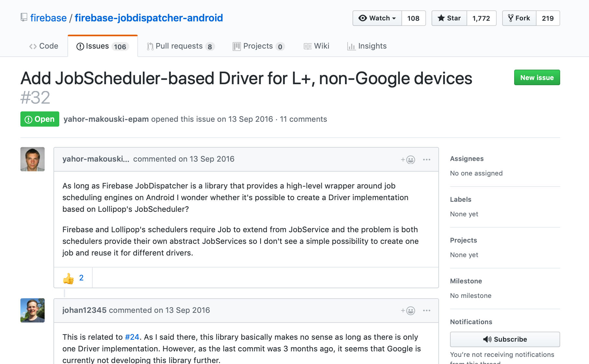Click the Projects count badge 0
589x364 pixels.
pyautogui.click(x=280, y=47)
